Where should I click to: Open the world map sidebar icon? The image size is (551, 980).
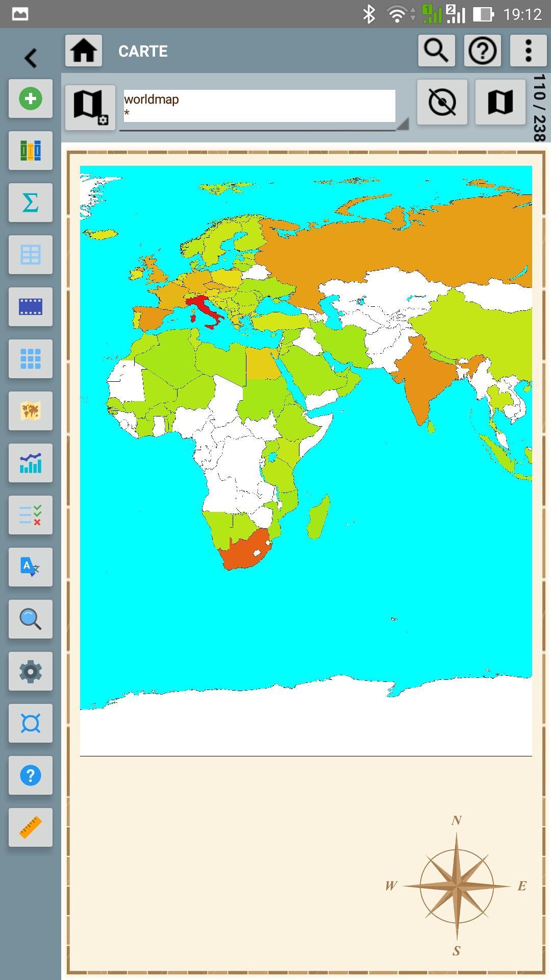tap(31, 411)
